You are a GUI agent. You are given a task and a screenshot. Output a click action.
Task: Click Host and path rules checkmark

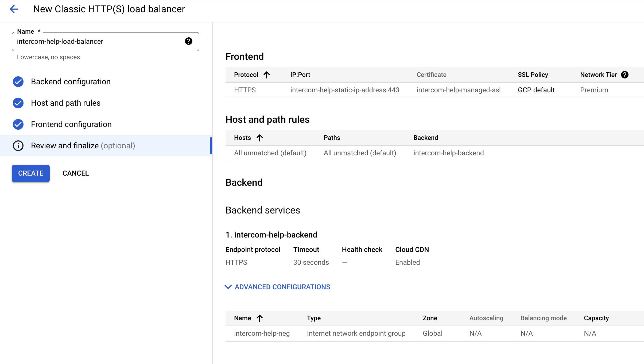click(x=18, y=103)
